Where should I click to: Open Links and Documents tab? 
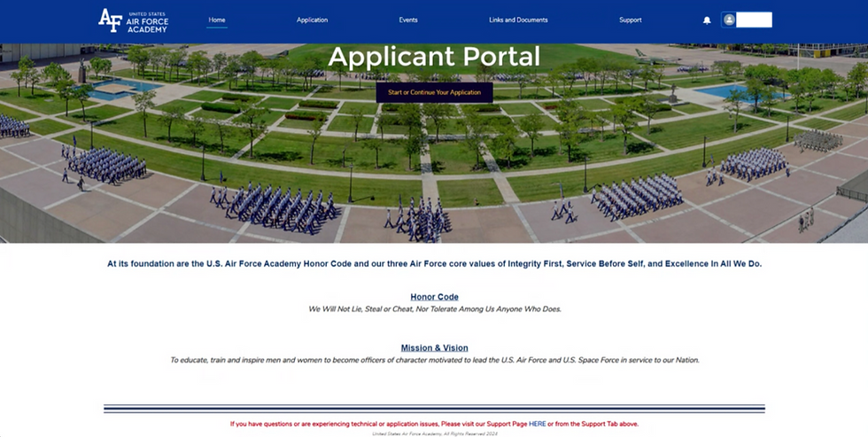518,20
